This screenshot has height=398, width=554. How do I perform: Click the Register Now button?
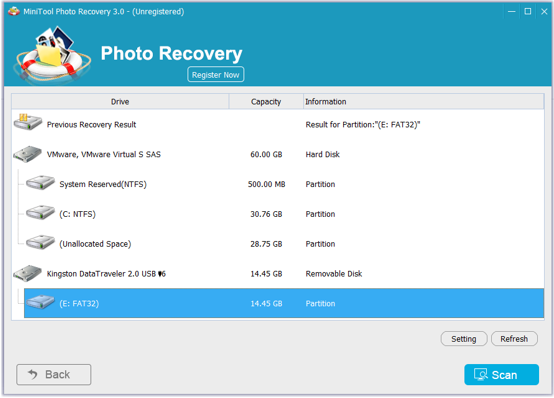(216, 75)
